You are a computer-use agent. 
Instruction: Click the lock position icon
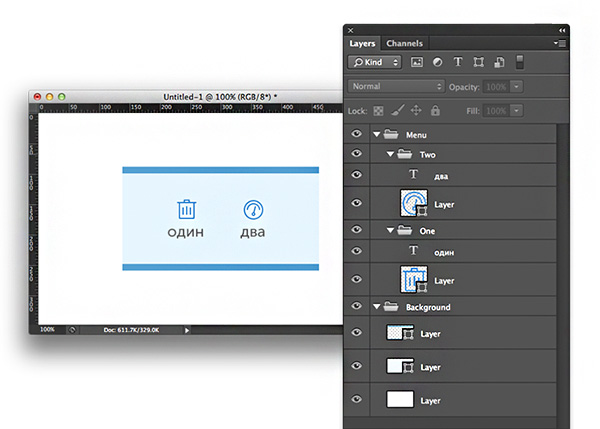tap(416, 110)
